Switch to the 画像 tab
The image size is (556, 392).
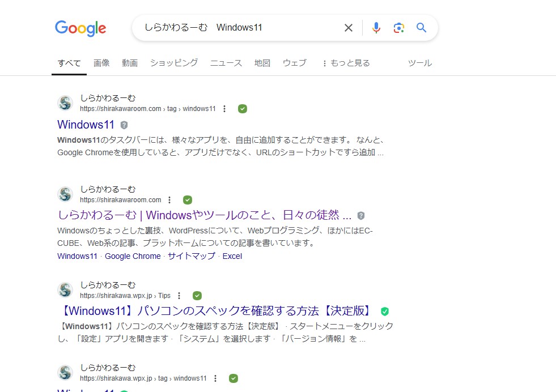[101, 63]
